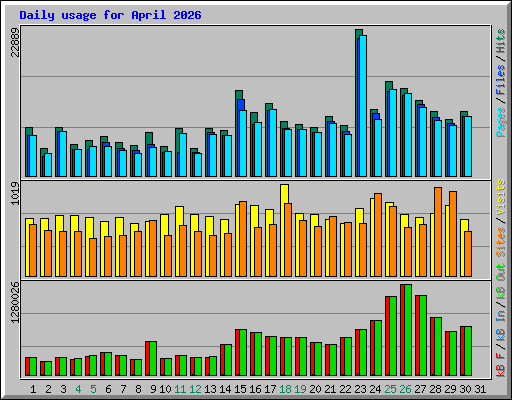Click day label 16 on the x-axis
This screenshot has height=400, width=512.
255,389
